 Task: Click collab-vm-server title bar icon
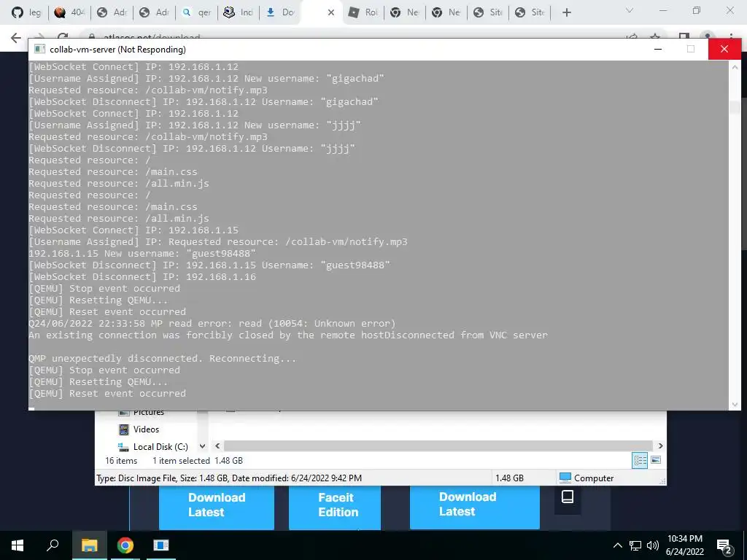point(39,49)
